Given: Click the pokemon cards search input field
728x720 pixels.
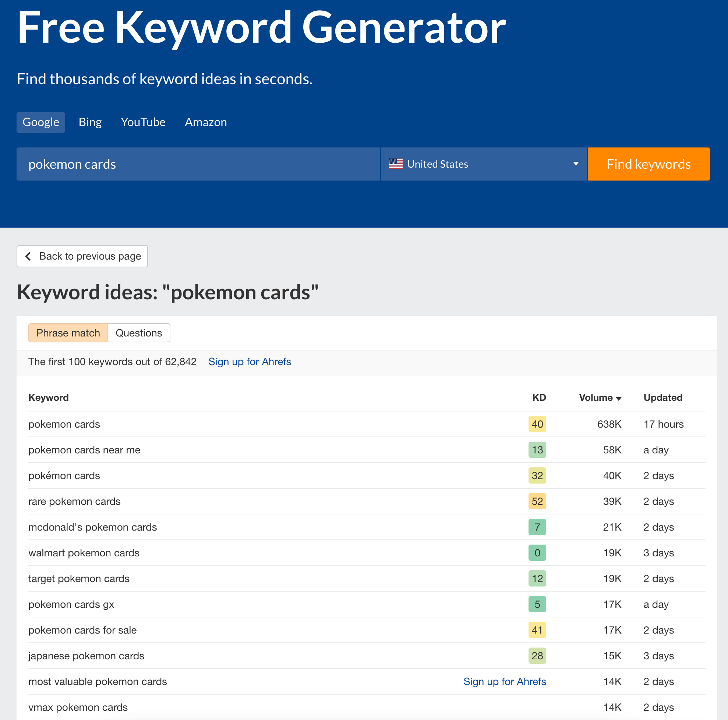Looking at the screenshot, I should point(198,164).
